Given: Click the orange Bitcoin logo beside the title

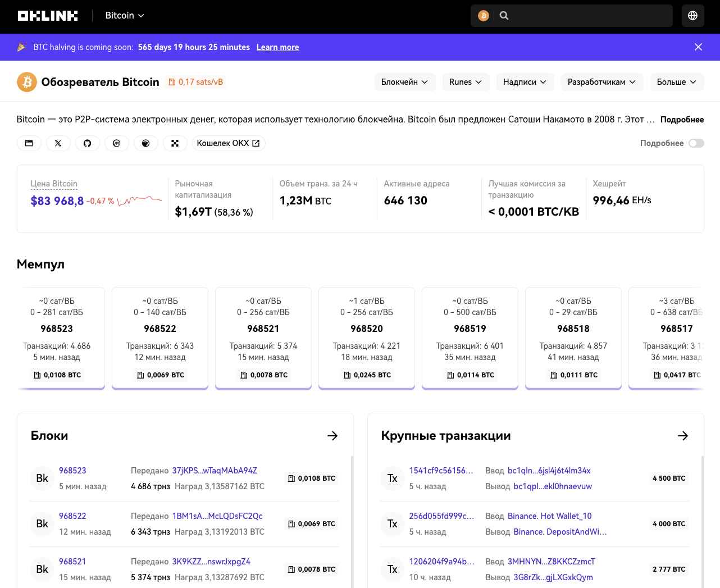Looking at the screenshot, I should coord(27,82).
